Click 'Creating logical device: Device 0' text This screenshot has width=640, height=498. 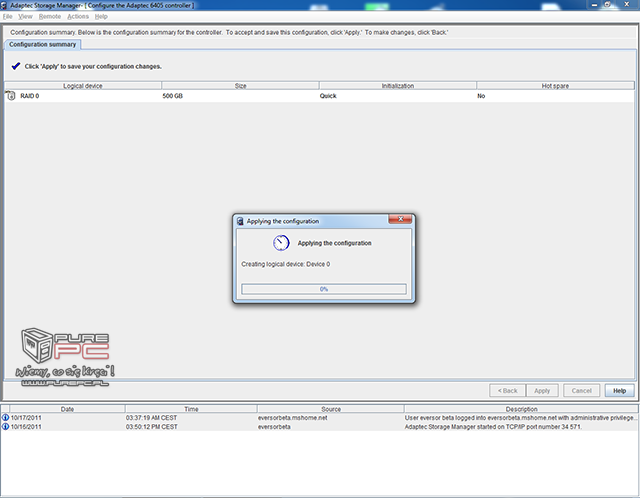coord(286,264)
